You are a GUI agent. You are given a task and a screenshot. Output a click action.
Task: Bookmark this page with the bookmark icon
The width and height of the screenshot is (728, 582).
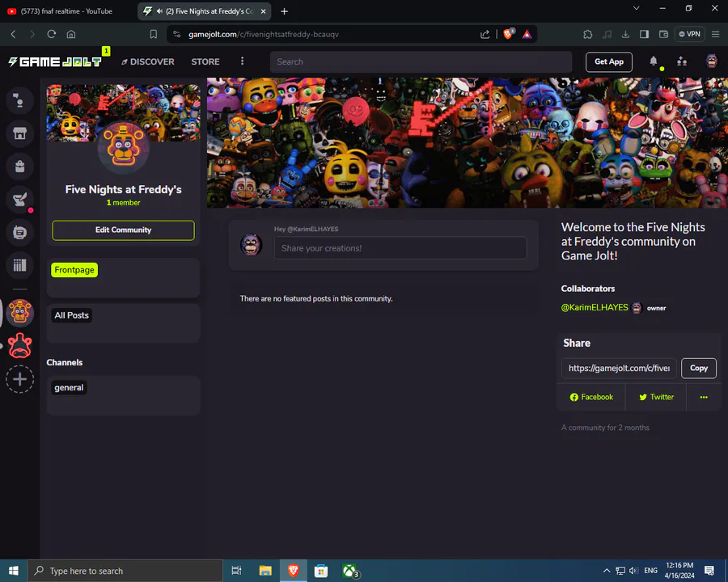pos(153,34)
